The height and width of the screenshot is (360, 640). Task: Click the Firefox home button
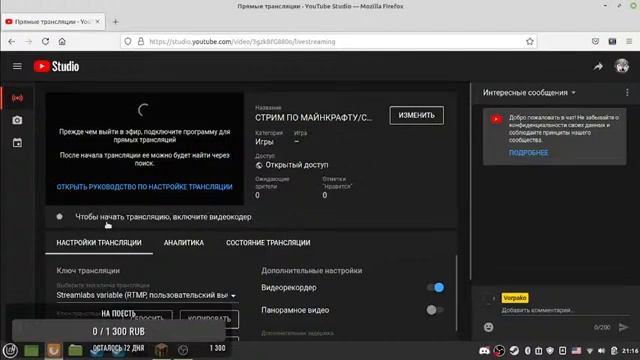[62, 42]
